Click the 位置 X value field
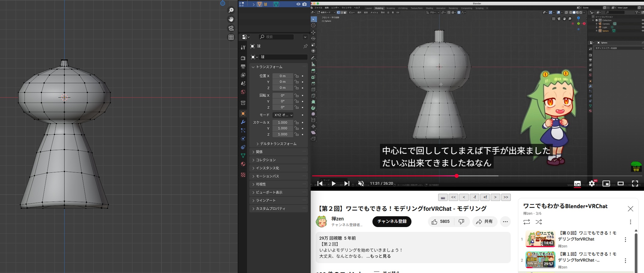 point(283,76)
